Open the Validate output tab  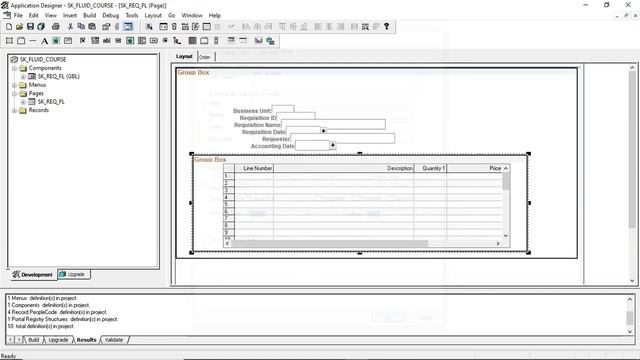114,340
